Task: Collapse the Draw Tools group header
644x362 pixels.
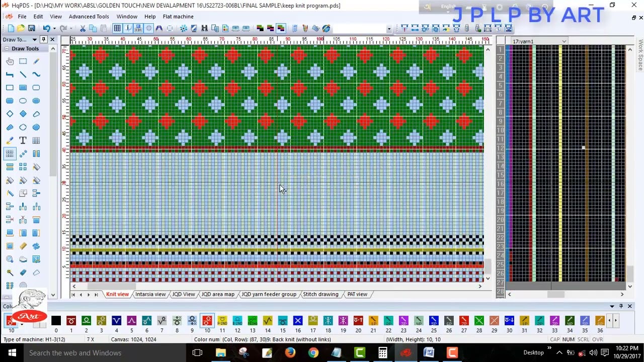Action: pyautogui.click(x=7, y=49)
